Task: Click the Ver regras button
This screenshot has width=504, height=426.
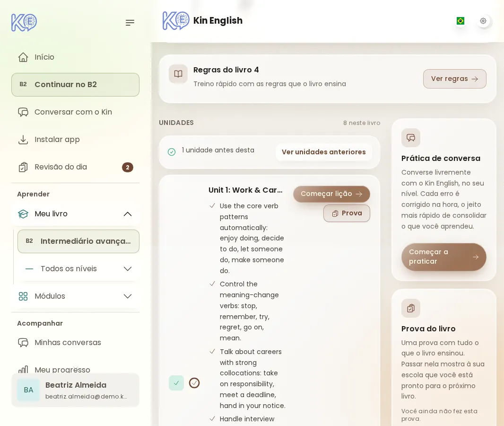Action: click(x=454, y=79)
